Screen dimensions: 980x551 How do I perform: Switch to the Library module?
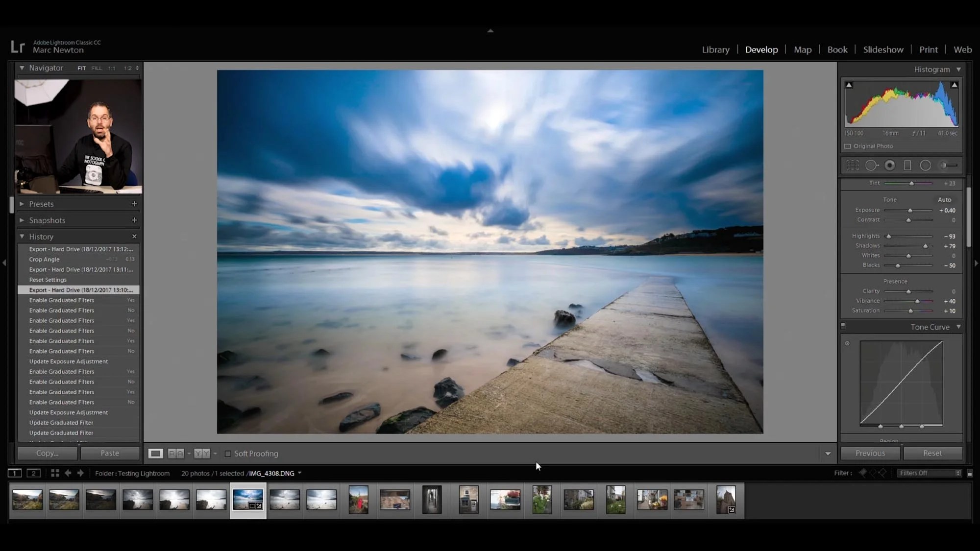tap(715, 49)
